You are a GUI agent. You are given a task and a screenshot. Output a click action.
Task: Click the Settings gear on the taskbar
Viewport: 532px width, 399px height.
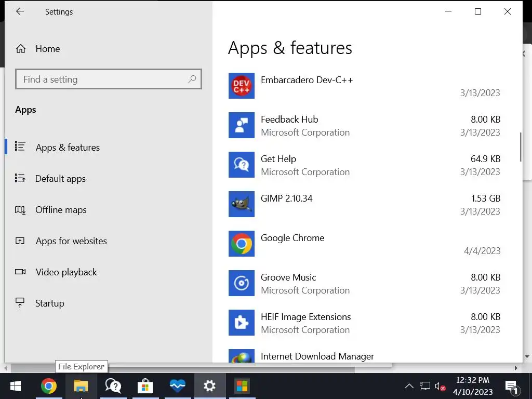pyautogui.click(x=210, y=386)
